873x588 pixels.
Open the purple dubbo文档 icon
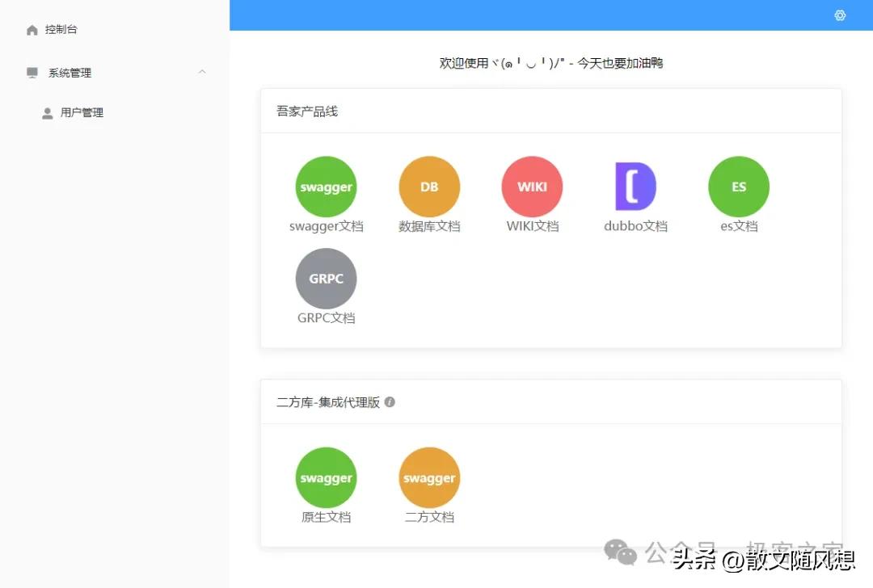tap(635, 187)
